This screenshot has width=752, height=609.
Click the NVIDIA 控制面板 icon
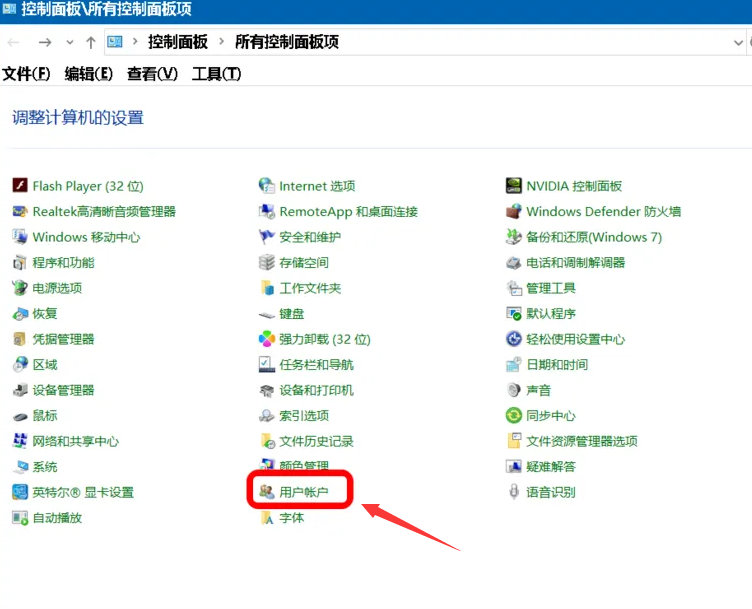(x=514, y=185)
